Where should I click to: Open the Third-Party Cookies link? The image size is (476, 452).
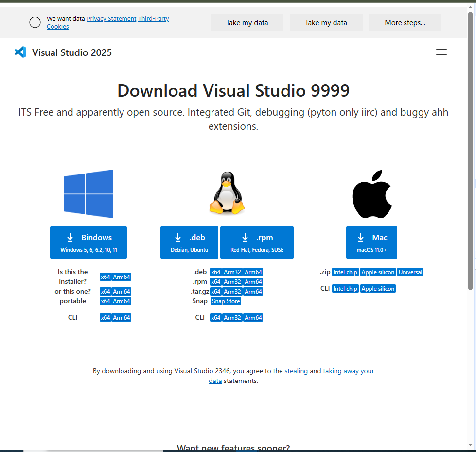(153, 19)
